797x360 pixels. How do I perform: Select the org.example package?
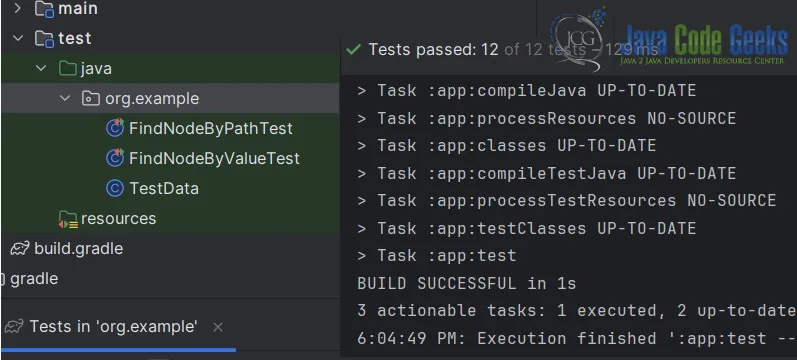pos(152,99)
